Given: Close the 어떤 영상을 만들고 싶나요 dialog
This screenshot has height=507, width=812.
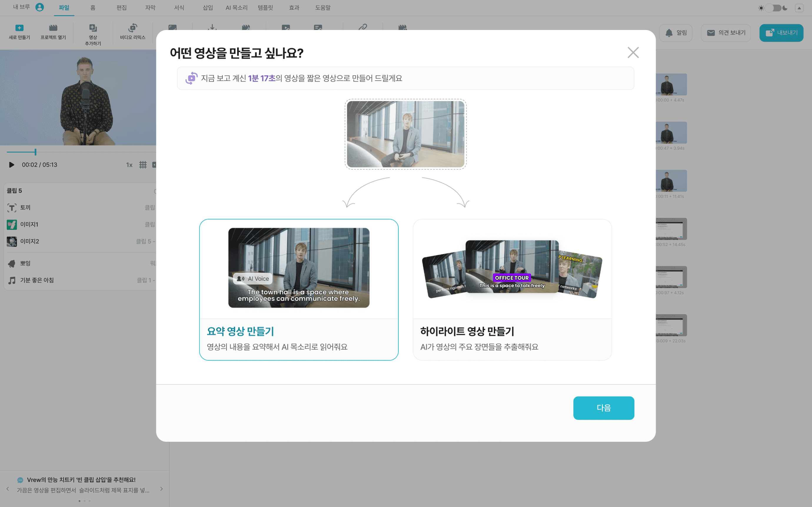Looking at the screenshot, I should pyautogui.click(x=633, y=52).
